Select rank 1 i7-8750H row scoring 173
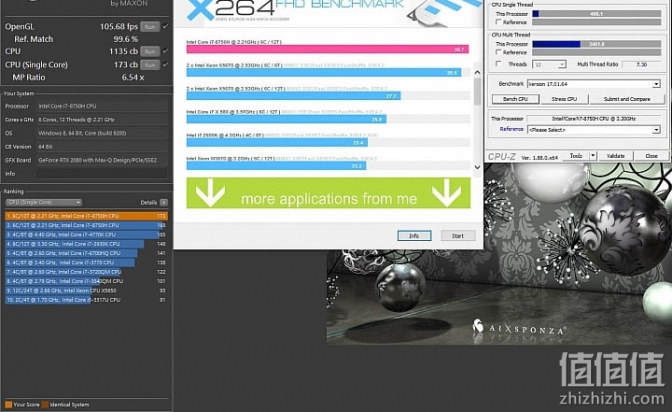The height and width of the screenshot is (412, 672). tap(86, 216)
